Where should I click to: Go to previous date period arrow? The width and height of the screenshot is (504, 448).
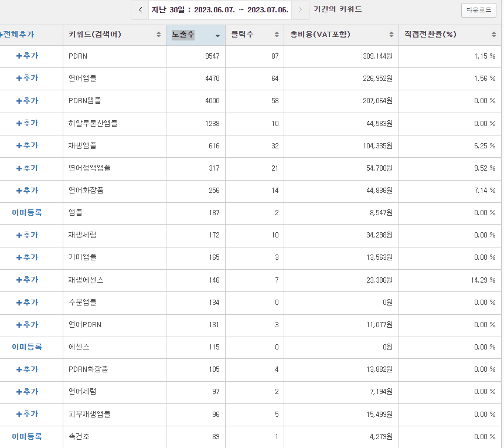tap(140, 10)
